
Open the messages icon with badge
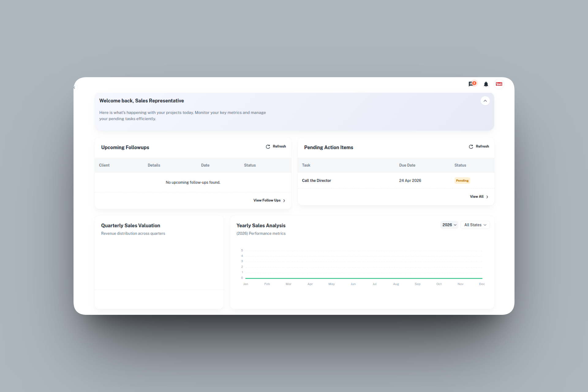(x=472, y=84)
